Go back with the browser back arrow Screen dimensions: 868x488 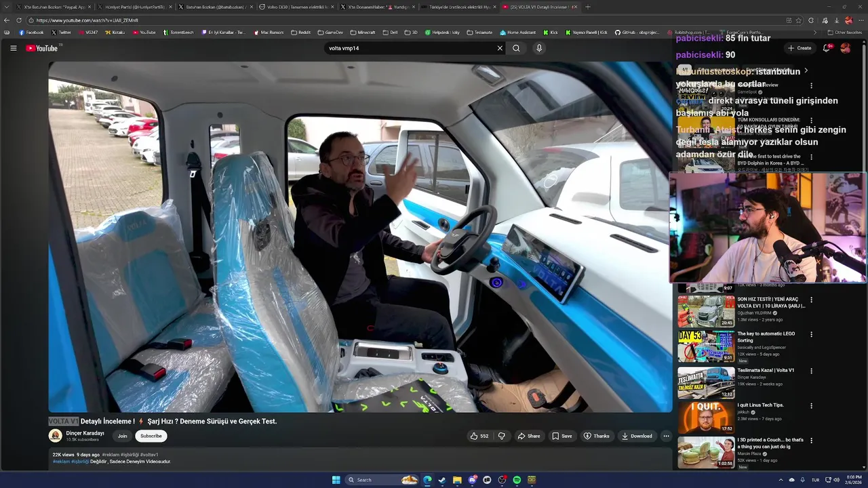[x=7, y=20]
